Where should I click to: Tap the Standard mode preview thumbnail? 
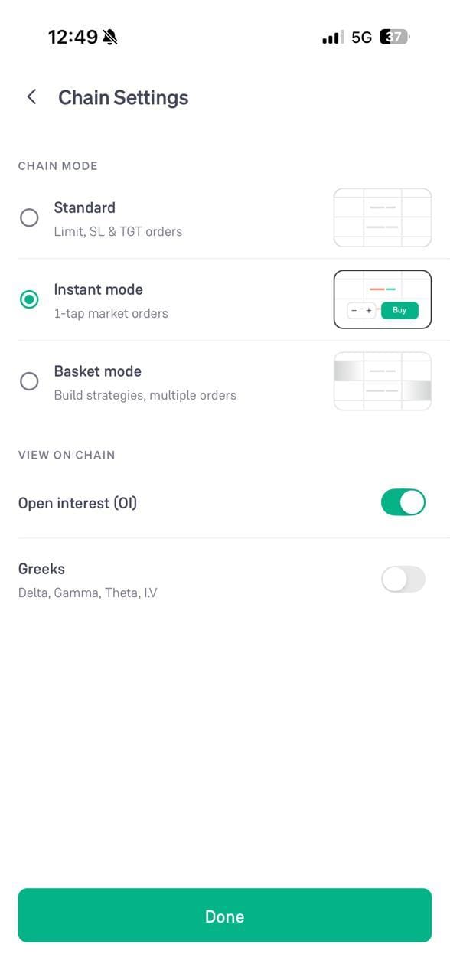383,217
